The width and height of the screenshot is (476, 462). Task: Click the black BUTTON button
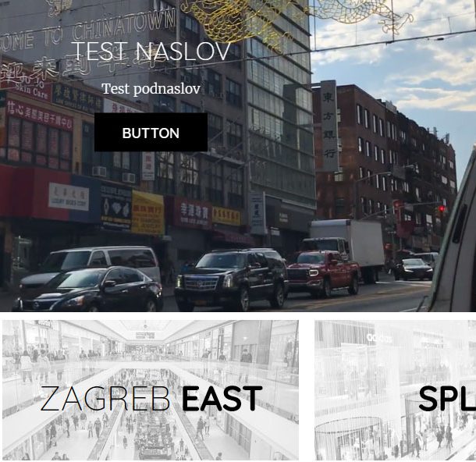click(x=151, y=133)
